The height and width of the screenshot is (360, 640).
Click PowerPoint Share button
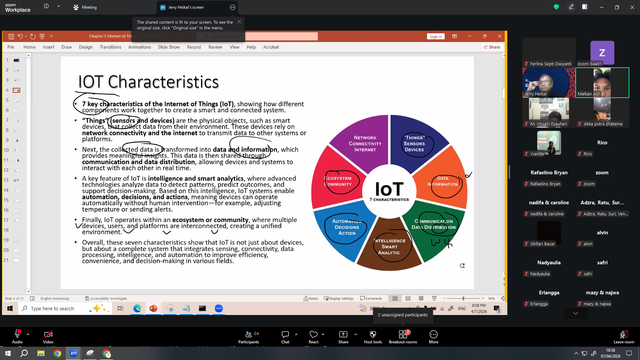coord(492,47)
